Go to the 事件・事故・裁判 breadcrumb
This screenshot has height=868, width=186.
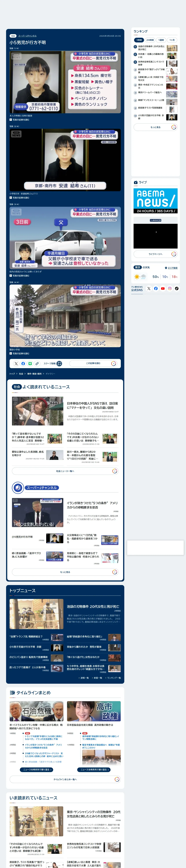pyautogui.click(x=34, y=374)
